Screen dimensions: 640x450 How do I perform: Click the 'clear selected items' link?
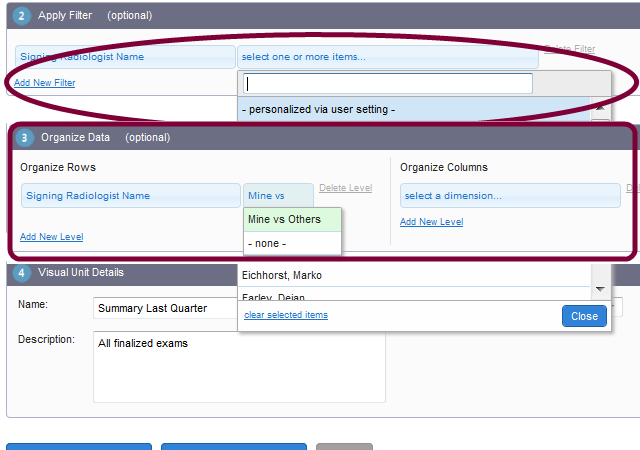(285, 315)
